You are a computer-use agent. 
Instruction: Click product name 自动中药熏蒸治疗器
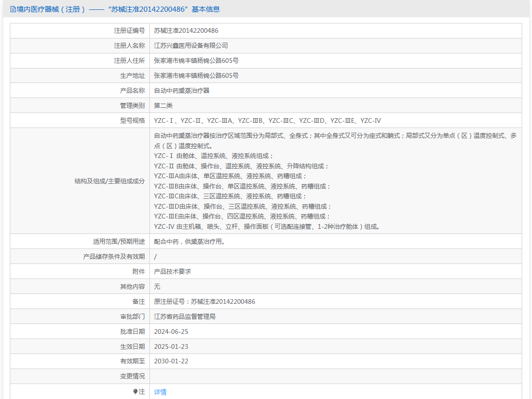(x=182, y=90)
